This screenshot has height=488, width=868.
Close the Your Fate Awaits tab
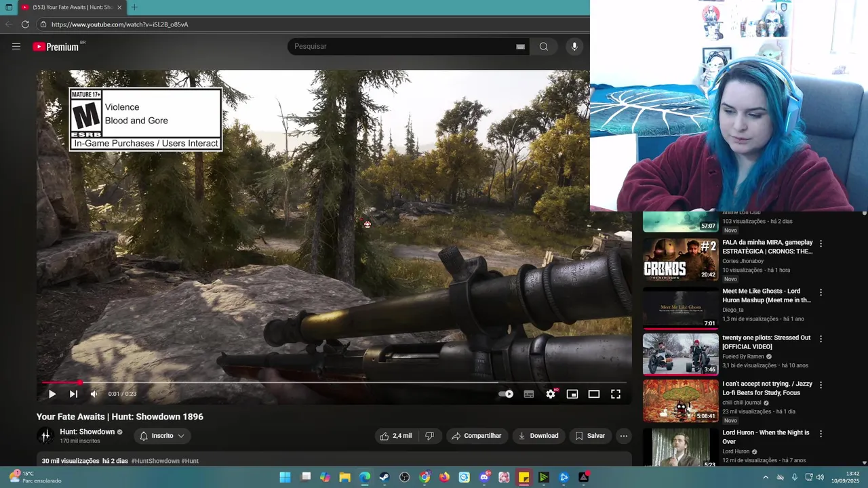coord(119,7)
